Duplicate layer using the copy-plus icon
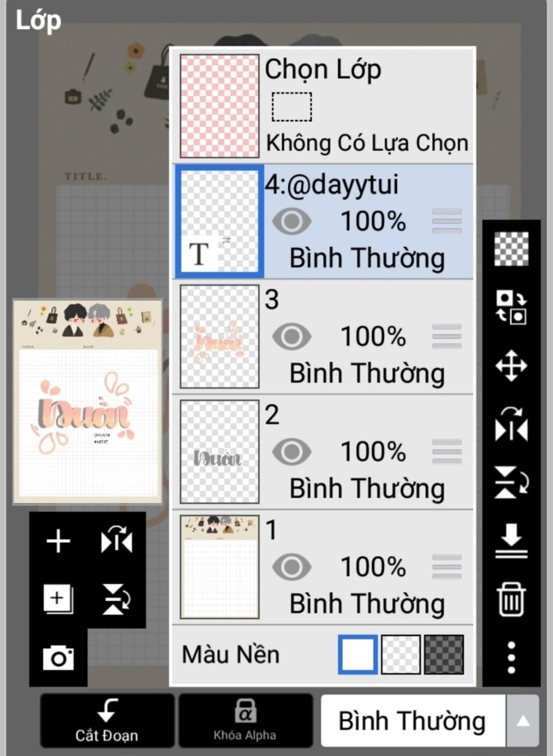Image resolution: width=553 pixels, height=756 pixels. click(58, 599)
